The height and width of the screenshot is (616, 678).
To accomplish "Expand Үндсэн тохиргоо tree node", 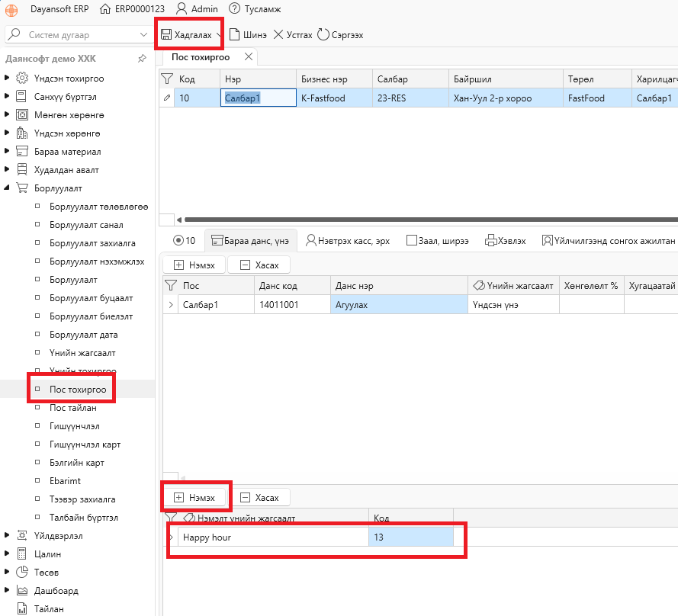I will (7, 78).
